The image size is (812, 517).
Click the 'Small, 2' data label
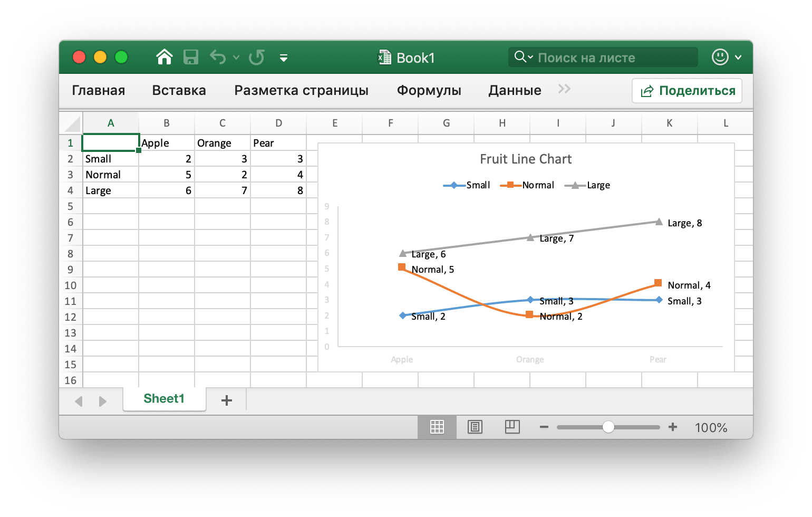click(x=428, y=317)
